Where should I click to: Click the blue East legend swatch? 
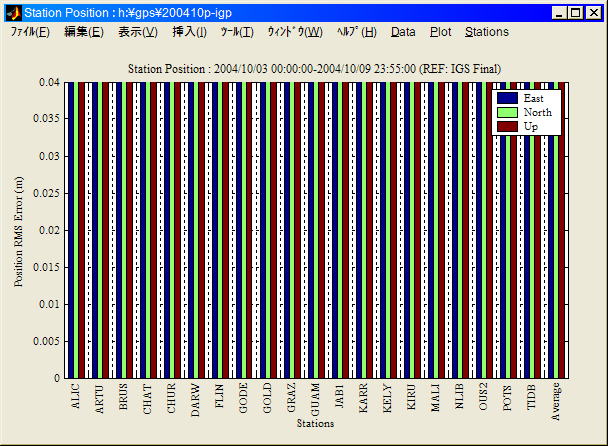(x=507, y=98)
